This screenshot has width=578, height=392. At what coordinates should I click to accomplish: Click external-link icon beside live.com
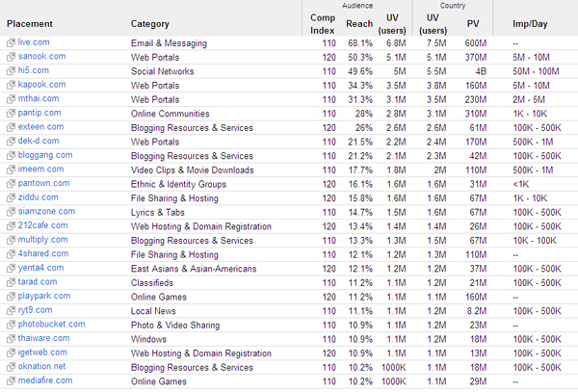click(x=11, y=42)
